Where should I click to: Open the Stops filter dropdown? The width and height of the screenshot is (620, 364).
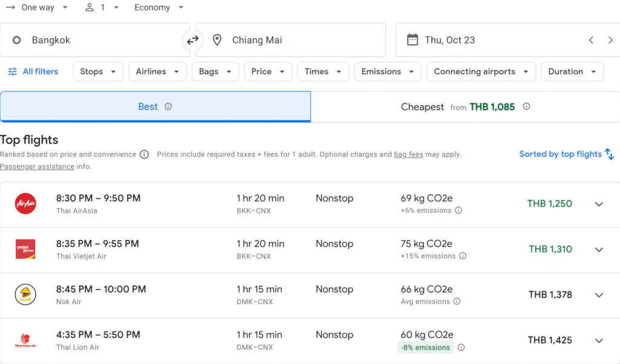pos(98,71)
